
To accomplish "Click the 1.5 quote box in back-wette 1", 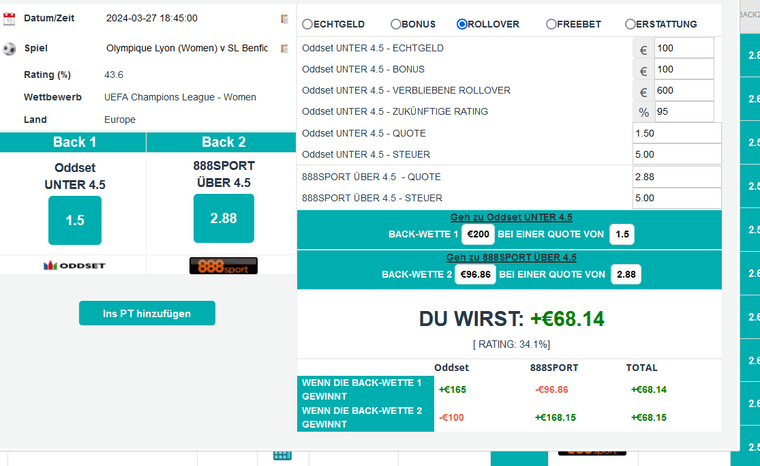I will click(x=622, y=234).
